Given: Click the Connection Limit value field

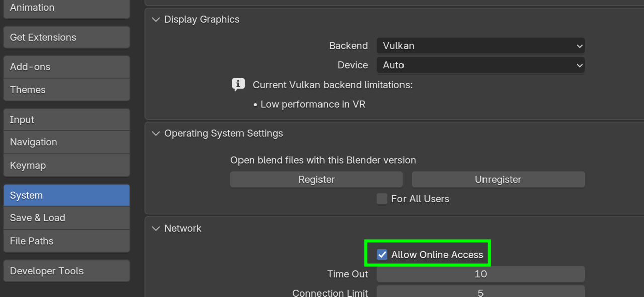Looking at the screenshot, I should point(480,292).
